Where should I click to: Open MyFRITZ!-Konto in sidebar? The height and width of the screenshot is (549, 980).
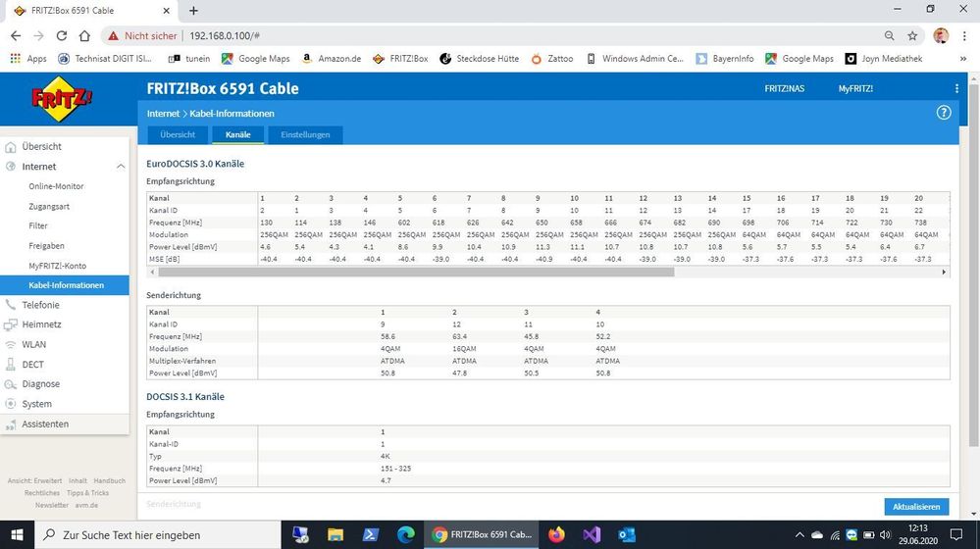point(58,266)
